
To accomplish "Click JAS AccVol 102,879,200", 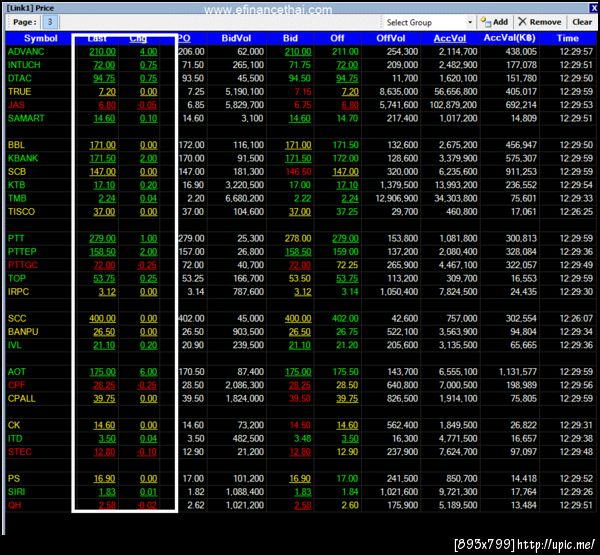I will pyautogui.click(x=453, y=105).
